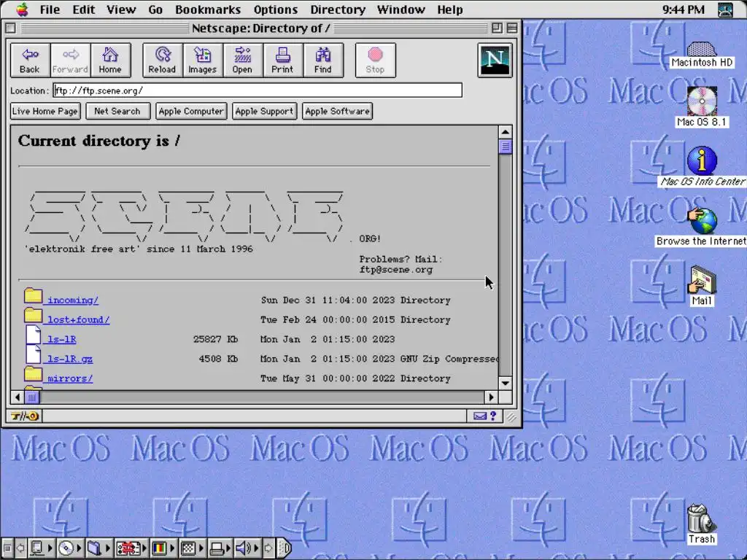This screenshot has height=560, width=747.
Task: Click the horizontal scrollbar left arrow
Action: coord(18,397)
